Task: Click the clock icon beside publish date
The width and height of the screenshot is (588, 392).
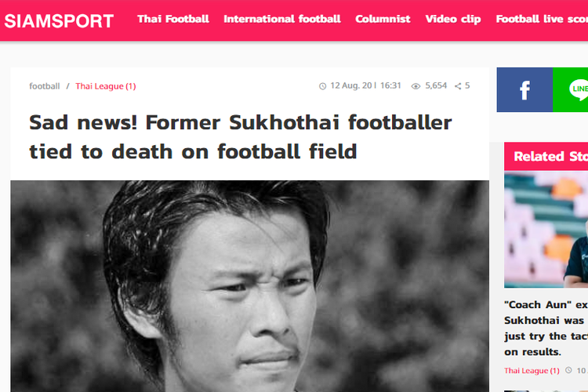Action: 322,86
